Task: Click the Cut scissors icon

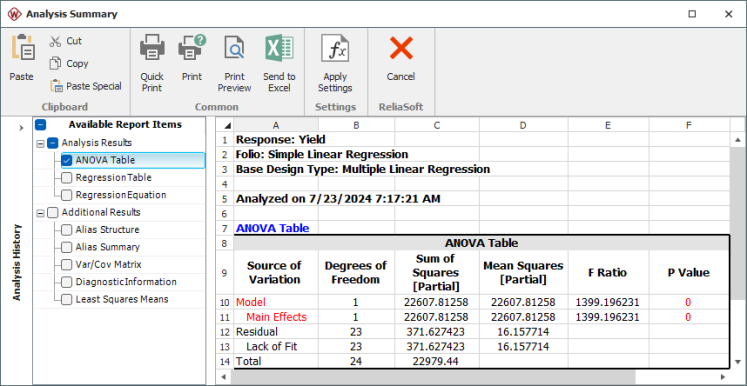Action: 55,41
